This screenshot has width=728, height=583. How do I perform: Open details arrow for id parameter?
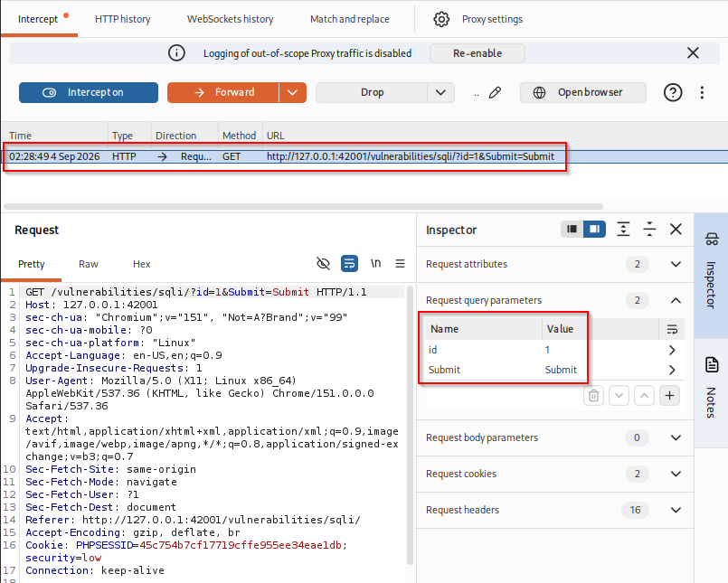point(672,350)
